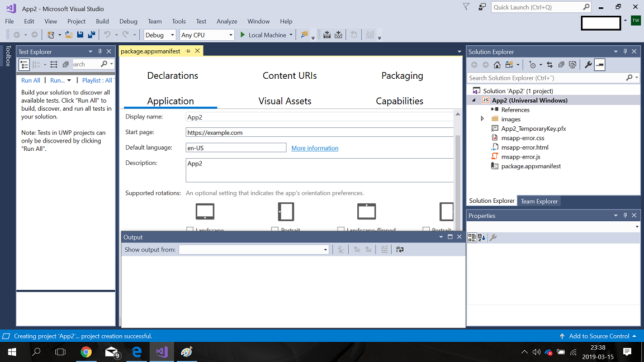The image size is (644, 362).
Task: Check the Portrait rotation checkbox
Action: [275, 230]
